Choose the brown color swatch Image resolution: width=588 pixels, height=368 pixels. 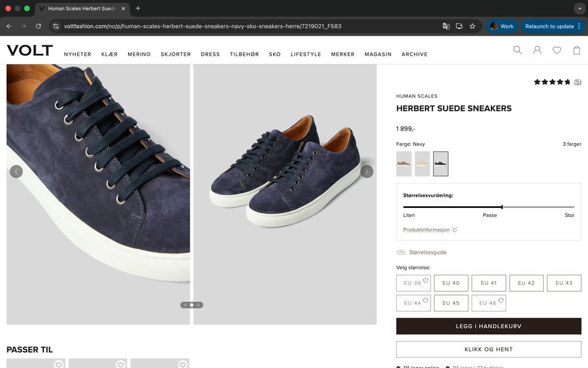click(404, 164)
